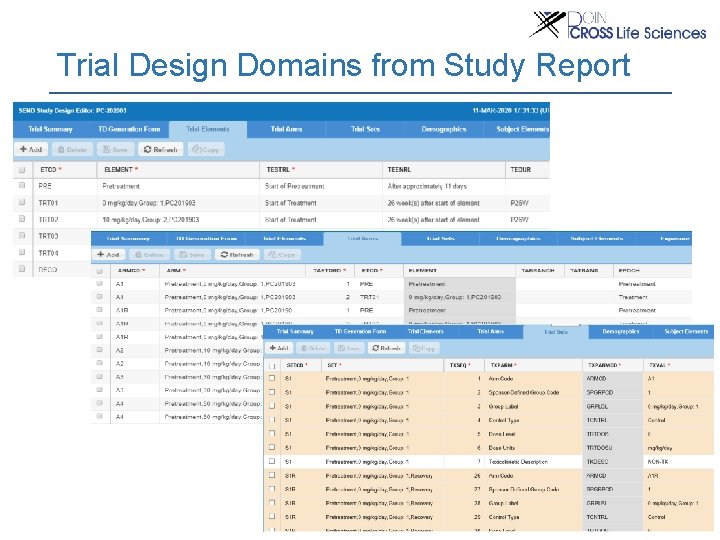Click 'After approximately 11 days' cell
Image resolution: width=720 pixels, height=540 pixels.
tap(427, 186)
